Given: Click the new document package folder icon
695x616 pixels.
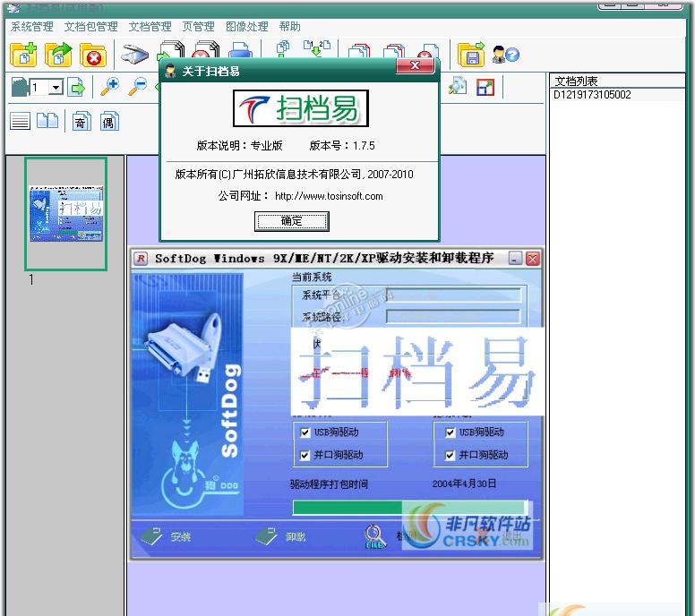Looking at the screenshot, I should [23, 55].
